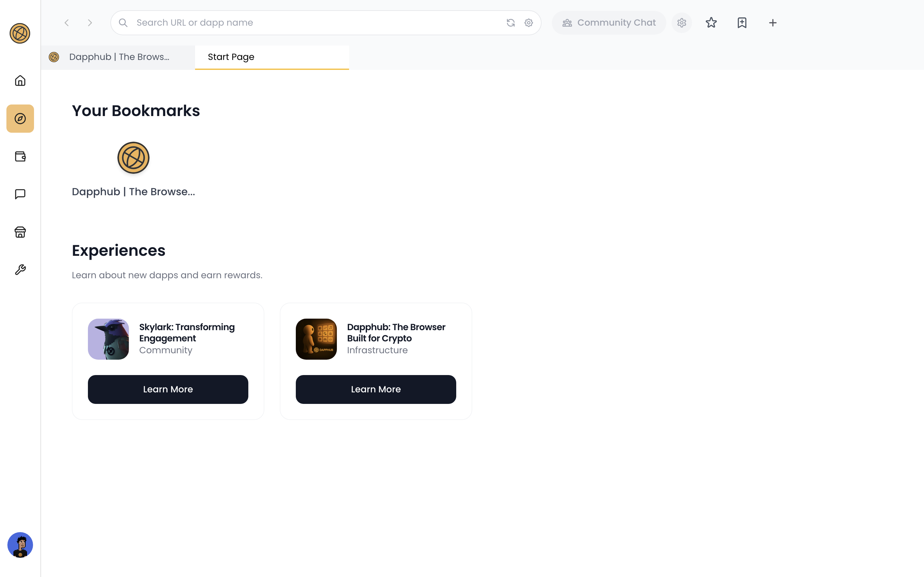Screen dimensions: 924x577
Task: Favorite the page using the star icon
Action: click(x=711, y=22)
